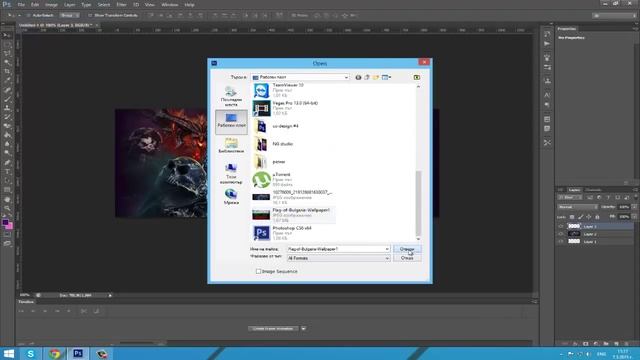Open the Edit menu
The image size is (640, 360).
[x=35, y=4]
